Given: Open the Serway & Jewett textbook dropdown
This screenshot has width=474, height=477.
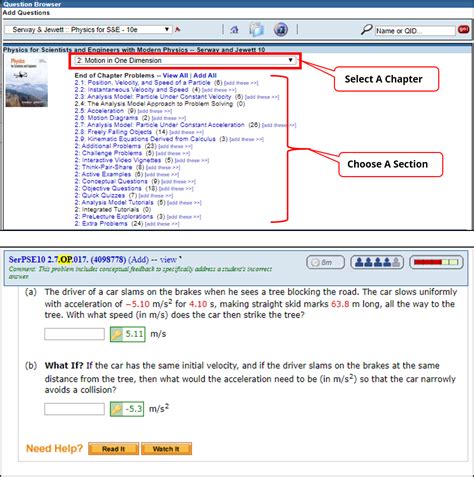Looking at the screenshot, I should pos(88,30).
